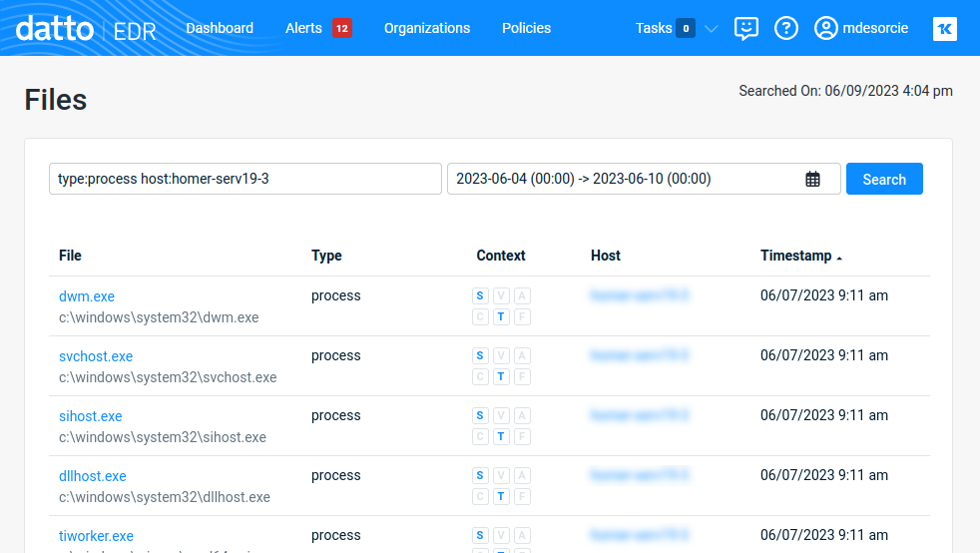This screenshot has height=553, width=980.
Task: Click the Kaseya K icon in header
Action: click(944, 29)
